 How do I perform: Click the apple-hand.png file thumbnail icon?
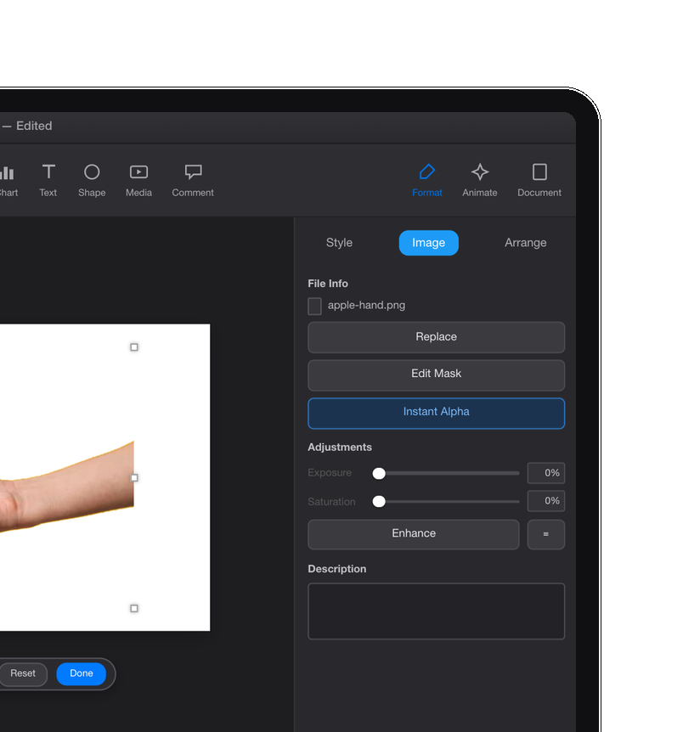coord(314,307)
